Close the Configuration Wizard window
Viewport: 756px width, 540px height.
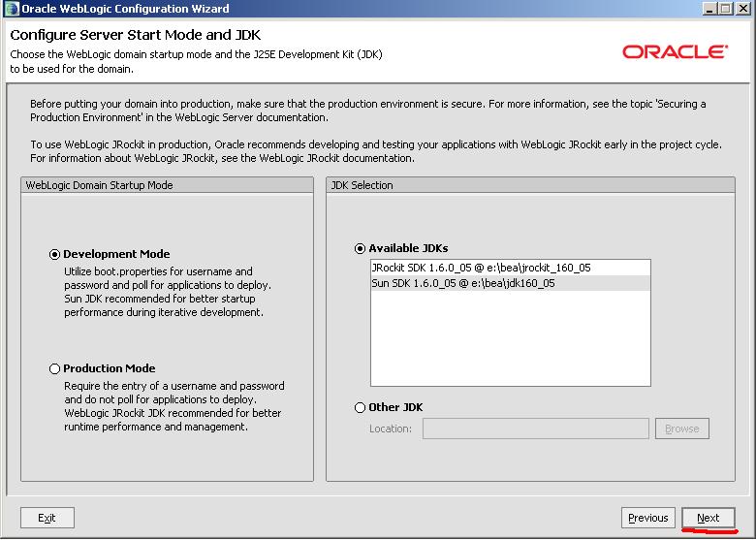point(743,9)
